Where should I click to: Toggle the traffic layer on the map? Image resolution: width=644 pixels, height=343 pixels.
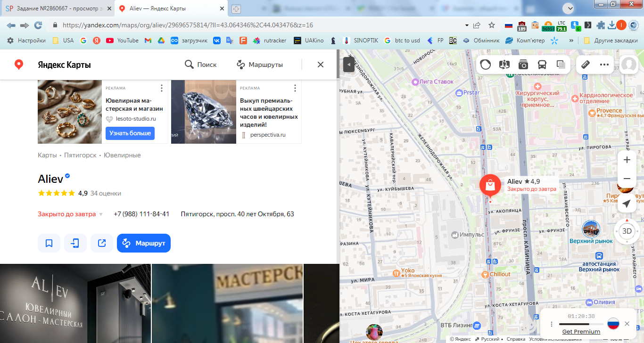pos(486,65)
